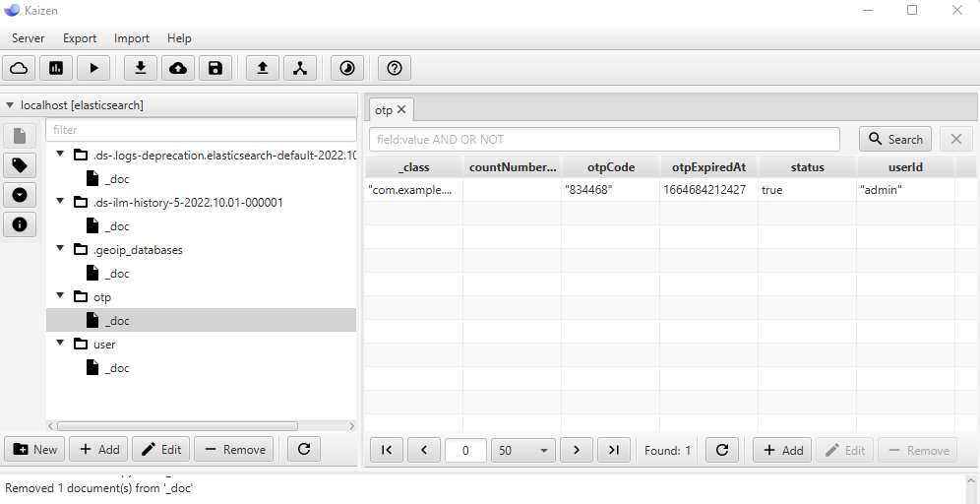Select _doc under the user index
Viewport: 980px width, 504px height.
(117, 368)
